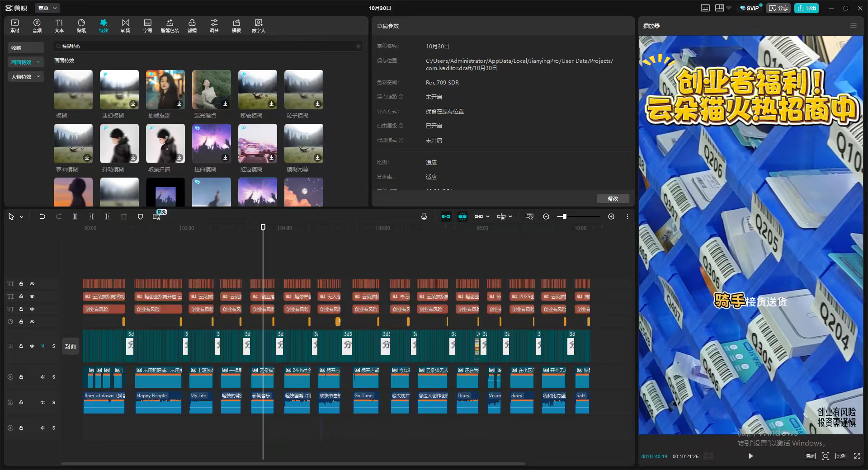Play the video in the player

[750, 456]
